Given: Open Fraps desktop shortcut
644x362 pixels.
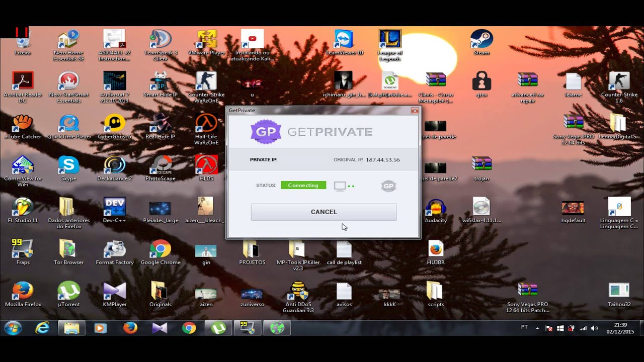Looking at the screenshot, I should click(23, 252).
